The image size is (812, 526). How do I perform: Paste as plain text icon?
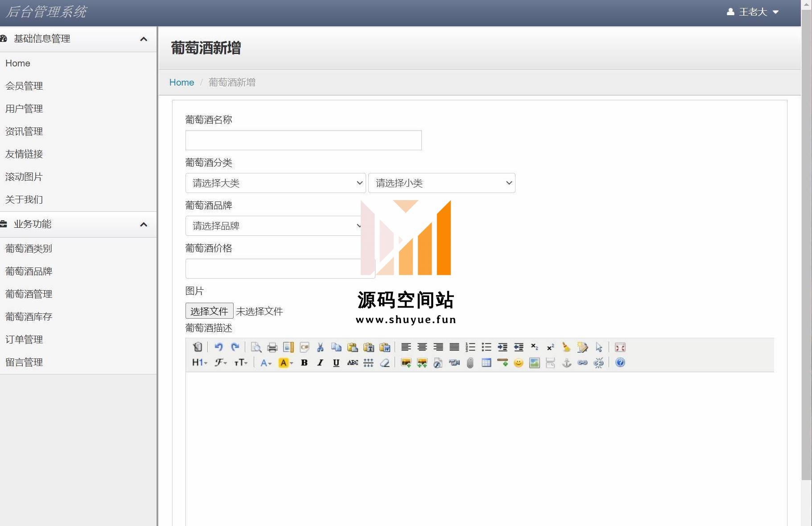(x=369, y=347)
